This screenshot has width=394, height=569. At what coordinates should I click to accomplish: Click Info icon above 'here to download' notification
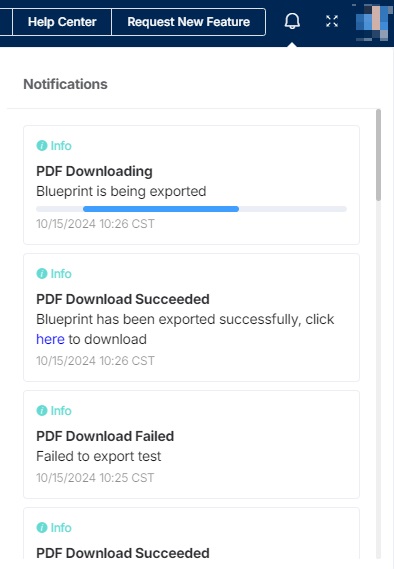click(x=42, y=273)
